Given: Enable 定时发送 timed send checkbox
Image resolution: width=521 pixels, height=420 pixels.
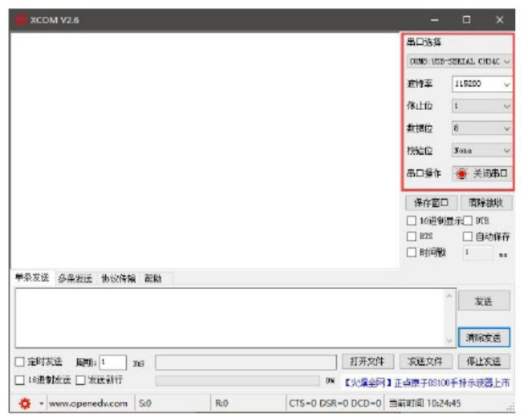Looking at the screenshot, I should (x=20, y=362).
